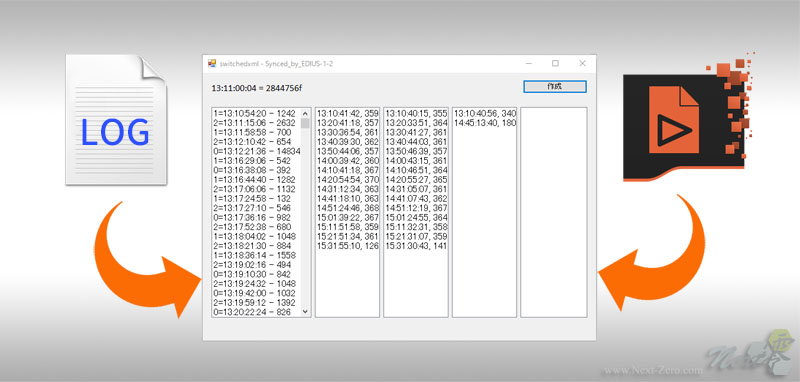Click the scroll down arrow in first list
This screenshot has height=382, width=800.
[x=306, y=311]
